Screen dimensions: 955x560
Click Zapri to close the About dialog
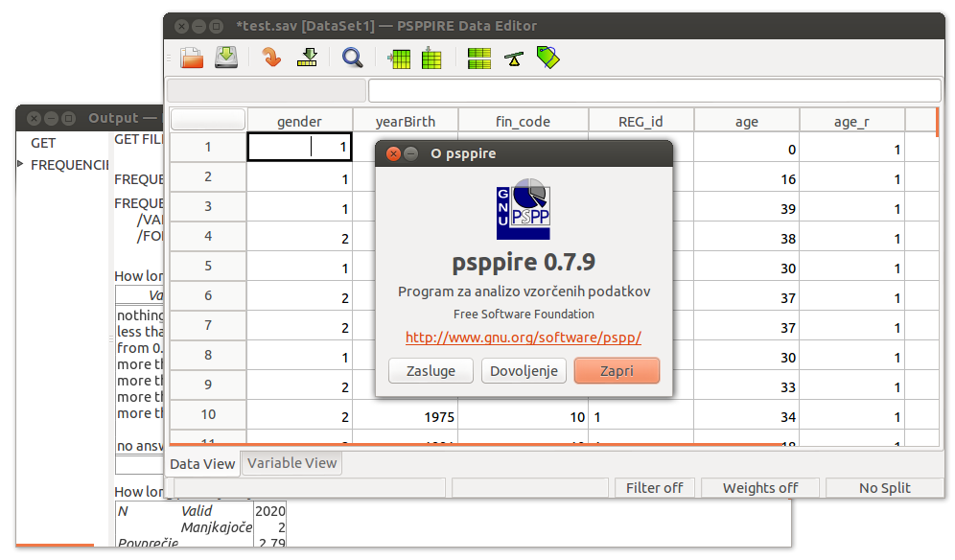pyautogui.click(x=617, y=370)
